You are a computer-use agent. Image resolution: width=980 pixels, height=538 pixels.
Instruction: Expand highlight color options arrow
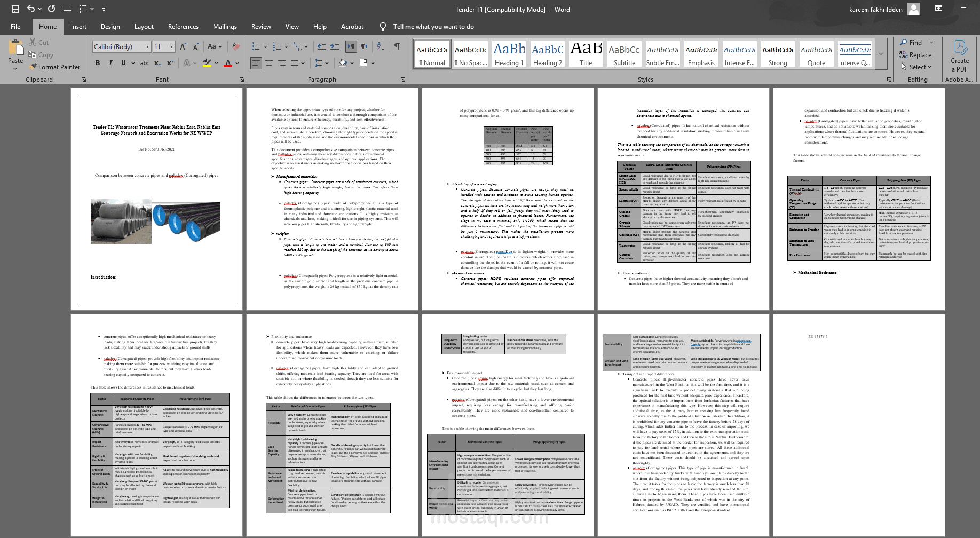[x=216, y=63]
